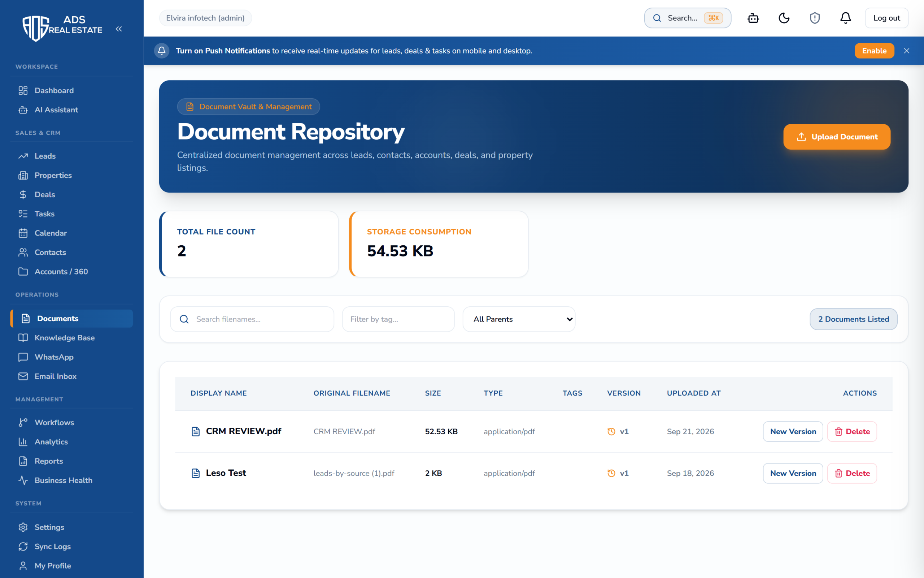Open AI Assistant in the sidebar
The width and height of the screenshot is (924, 578).
coord(71,110)
